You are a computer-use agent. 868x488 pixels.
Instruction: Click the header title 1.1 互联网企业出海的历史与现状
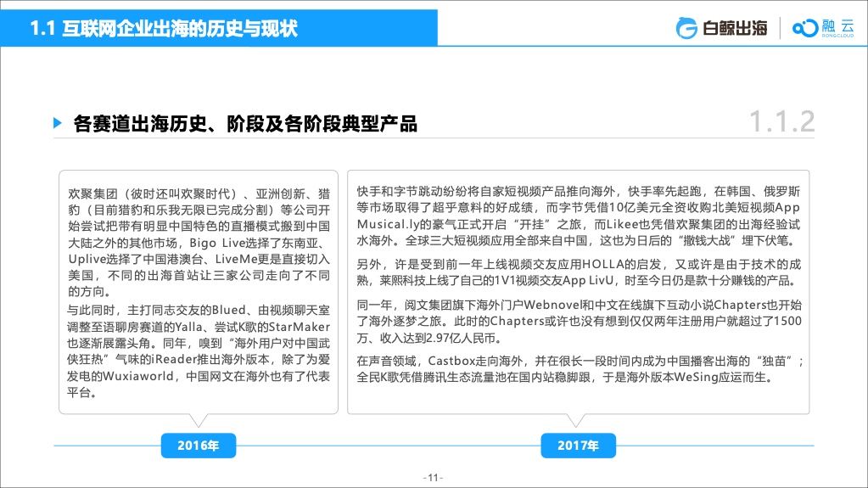(163, 28)
